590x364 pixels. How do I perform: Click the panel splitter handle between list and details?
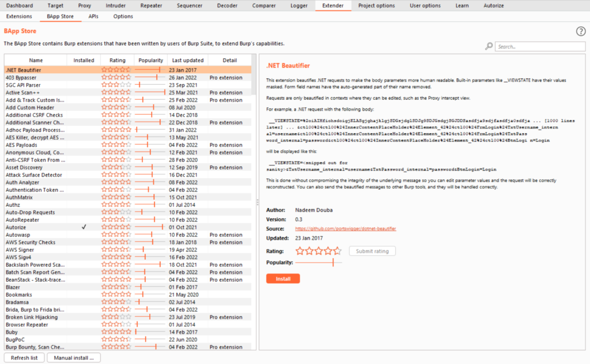(258, 202)
